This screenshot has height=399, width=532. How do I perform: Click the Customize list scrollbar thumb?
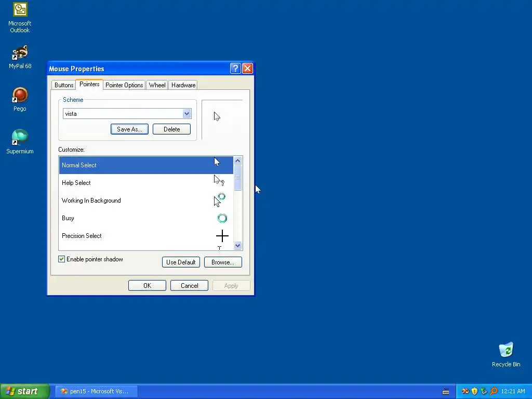click(x=237, y=178)
